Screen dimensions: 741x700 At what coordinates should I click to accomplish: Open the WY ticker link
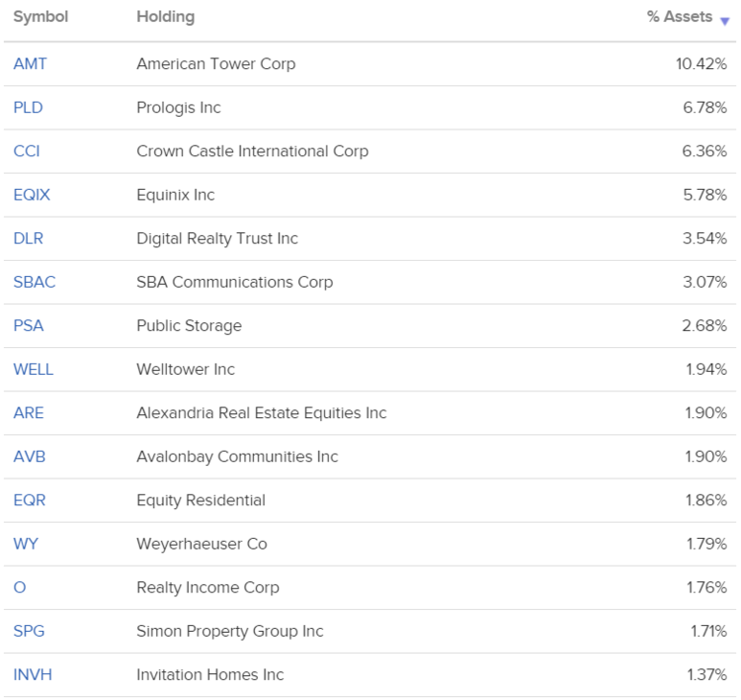coord(26,544)
